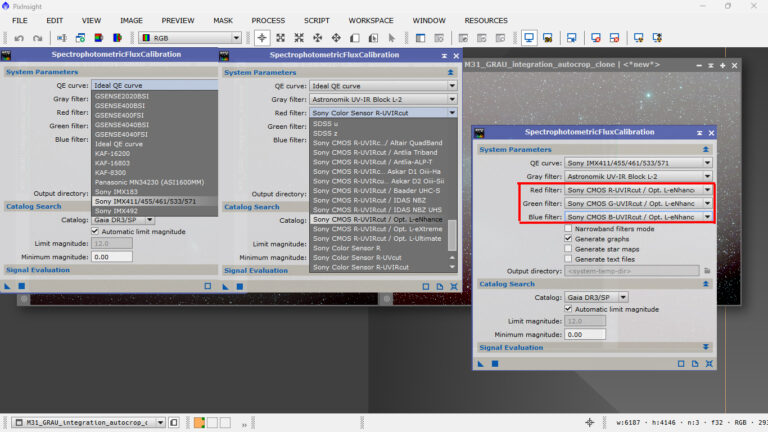The width and height of the screenshot is (768, 432).
Task: Click the Red filter list scrollbar in middle dialog
Action: 452,235
